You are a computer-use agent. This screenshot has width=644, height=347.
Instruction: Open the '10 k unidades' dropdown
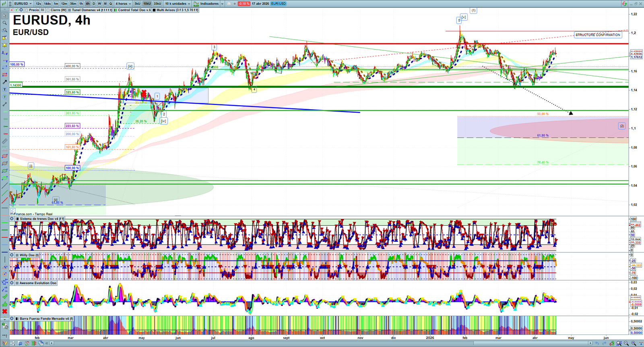(178, 4)
